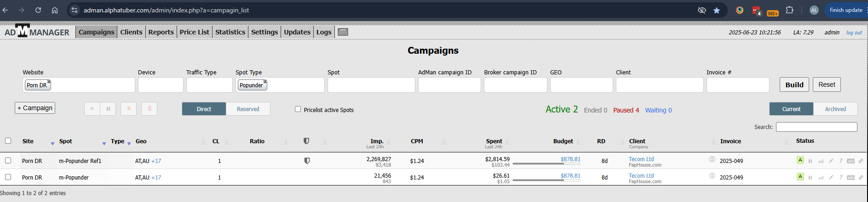Tick the checkbox for the m-Popunder Ref1 row
868x202 pixels.
pos(8,161)
